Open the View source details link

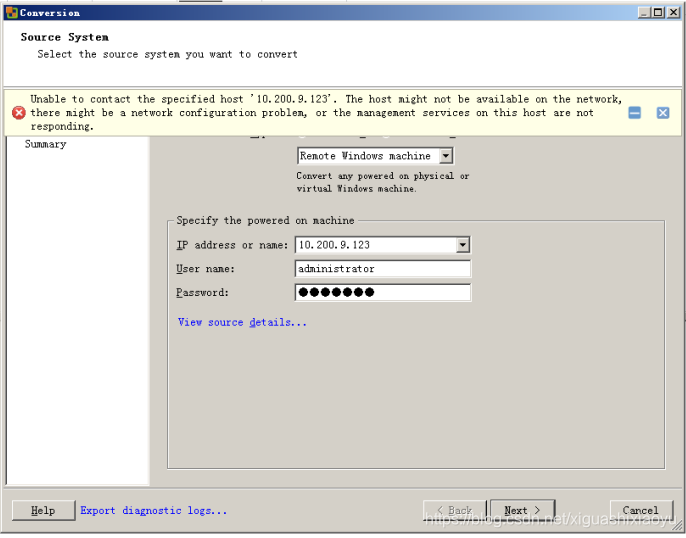242,323
